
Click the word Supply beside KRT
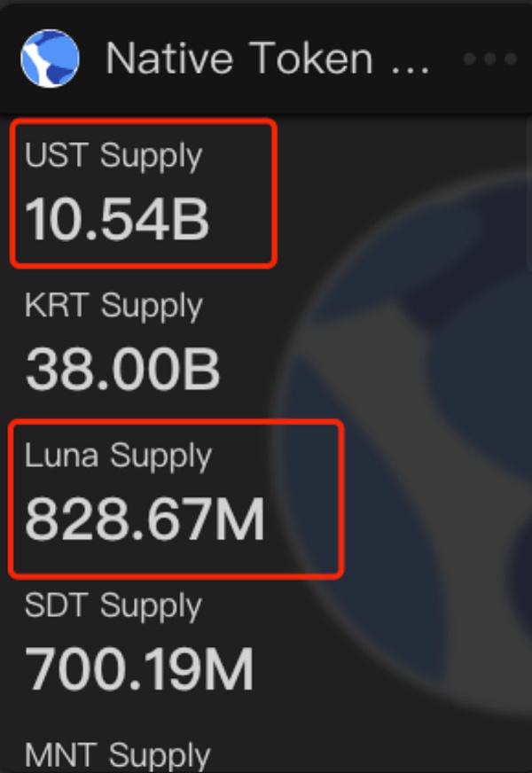click(x=152, y=306)
